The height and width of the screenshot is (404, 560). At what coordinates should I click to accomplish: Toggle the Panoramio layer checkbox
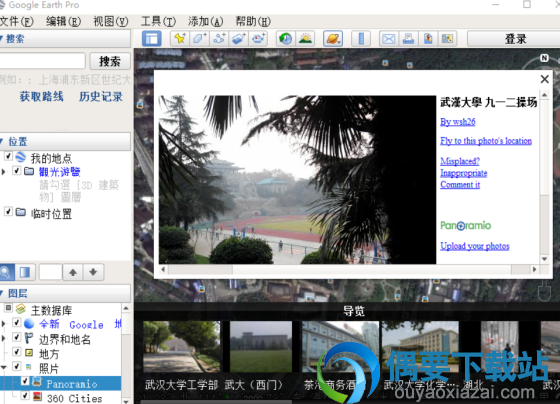click(x=25, y=381)
